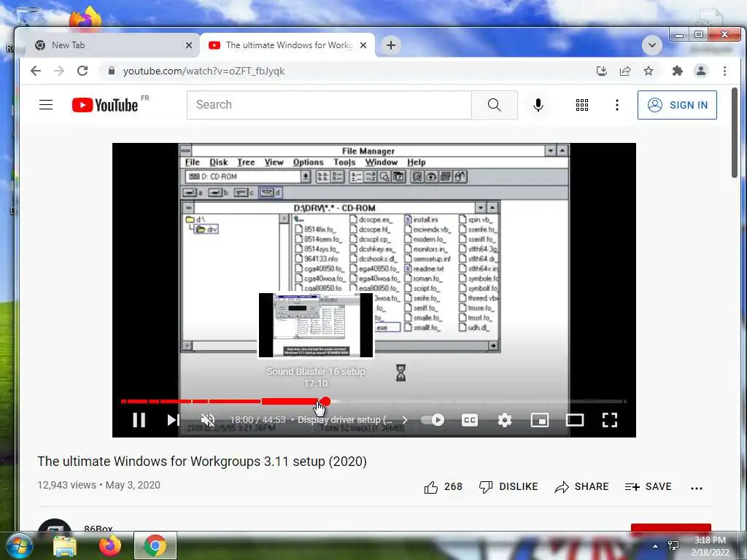Click the 12,943 views text

click(x=66, y=485)
